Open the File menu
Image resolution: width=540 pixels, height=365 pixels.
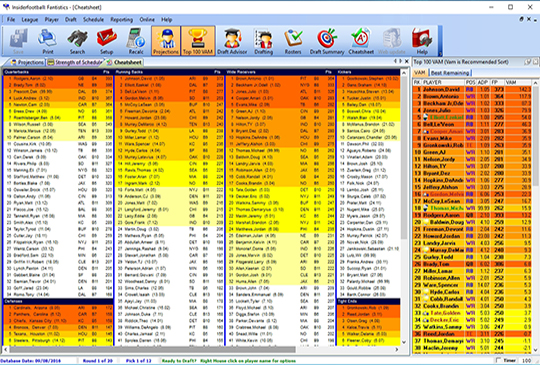[x=11, y=20]
